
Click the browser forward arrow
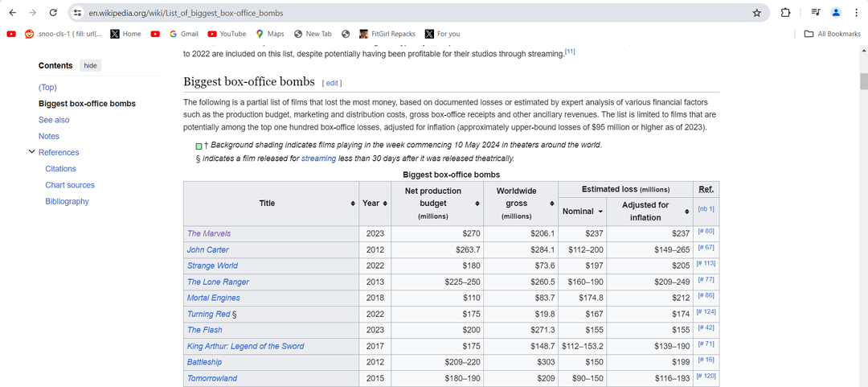[x=33, y=12]
